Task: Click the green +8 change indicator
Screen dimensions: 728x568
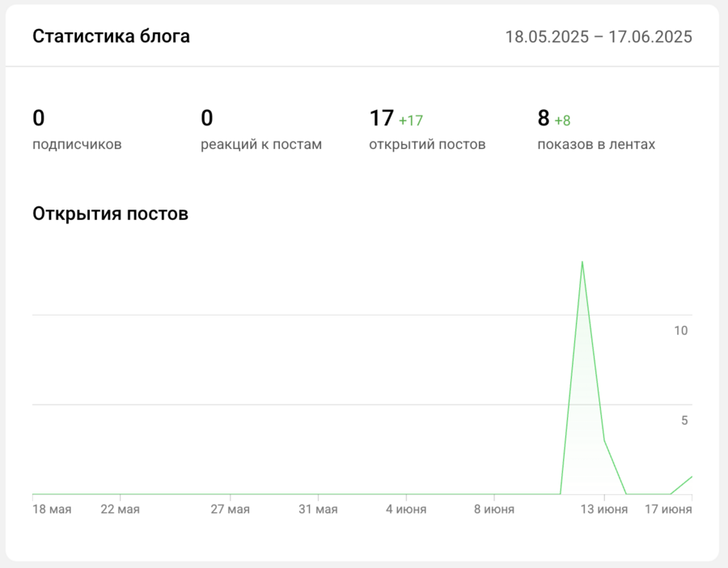Action: (562, 121)
